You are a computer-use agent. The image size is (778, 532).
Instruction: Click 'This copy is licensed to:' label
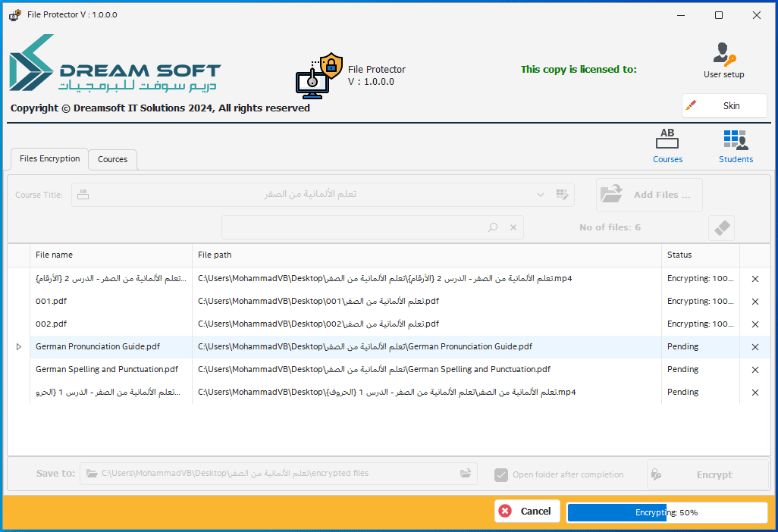pos(579,70)
